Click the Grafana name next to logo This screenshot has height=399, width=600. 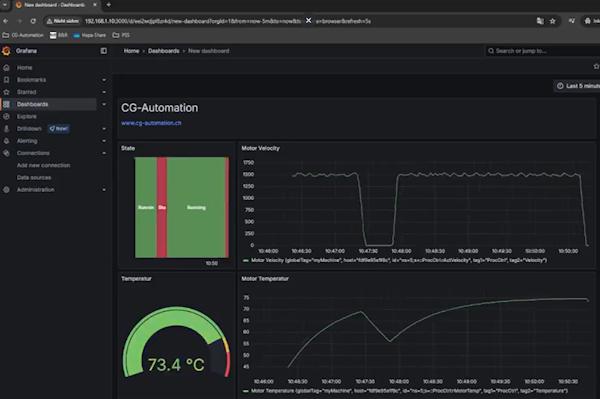pyautogui.click(x=26, y=51)
